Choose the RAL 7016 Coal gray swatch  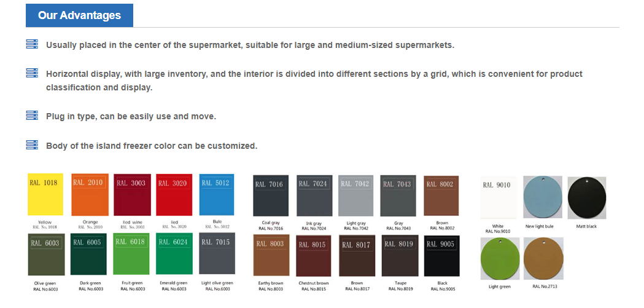[271, 195]
